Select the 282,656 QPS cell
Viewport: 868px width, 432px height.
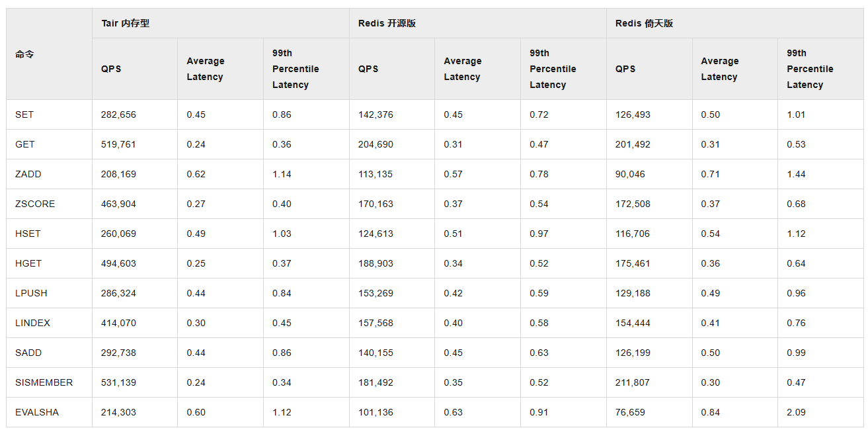tap(118, 114)
